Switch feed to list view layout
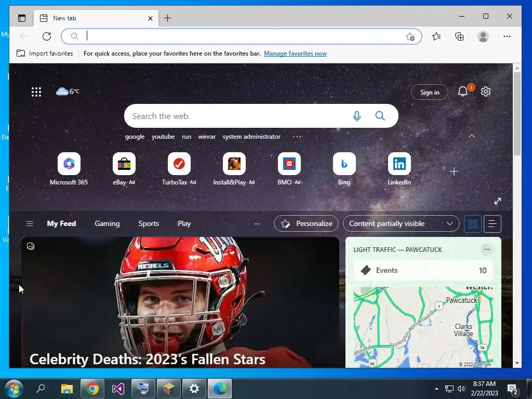The image size is (532, 399). (493, 223)
